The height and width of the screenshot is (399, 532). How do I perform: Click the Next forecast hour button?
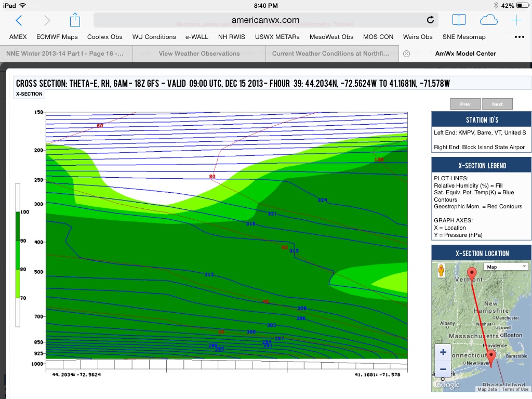[497, 104]
